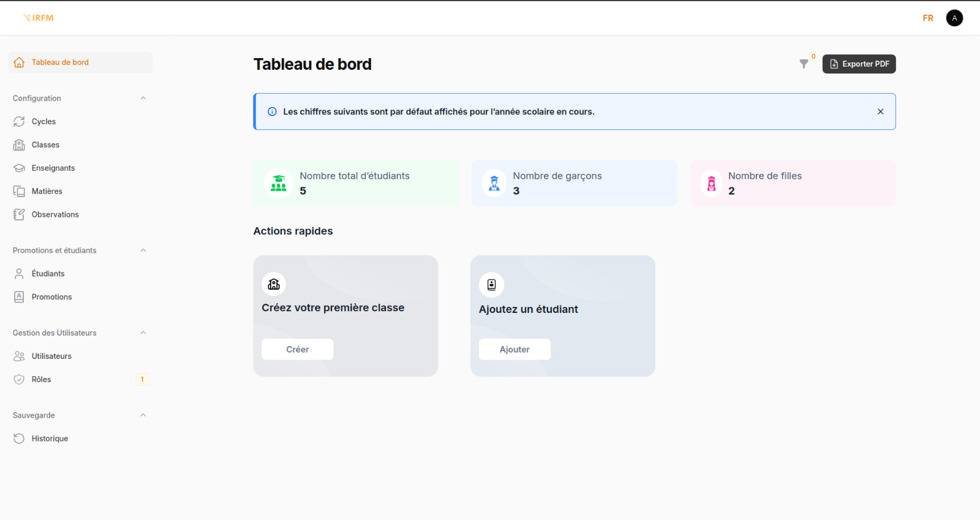Collapse the Gestion des Utilisateurs section
This screenshot has height=520, width=980.
143,333
